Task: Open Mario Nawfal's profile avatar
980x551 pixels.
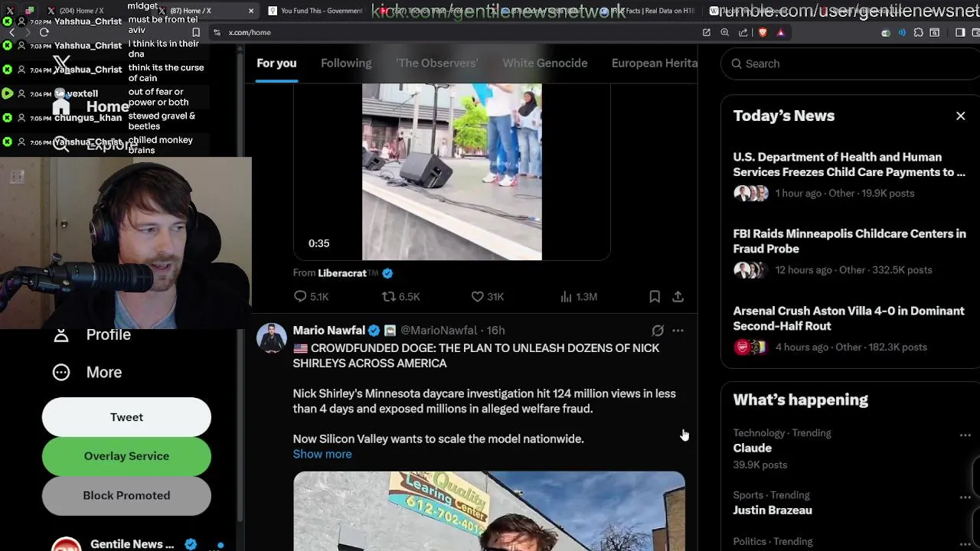Action: click(271, 337)
